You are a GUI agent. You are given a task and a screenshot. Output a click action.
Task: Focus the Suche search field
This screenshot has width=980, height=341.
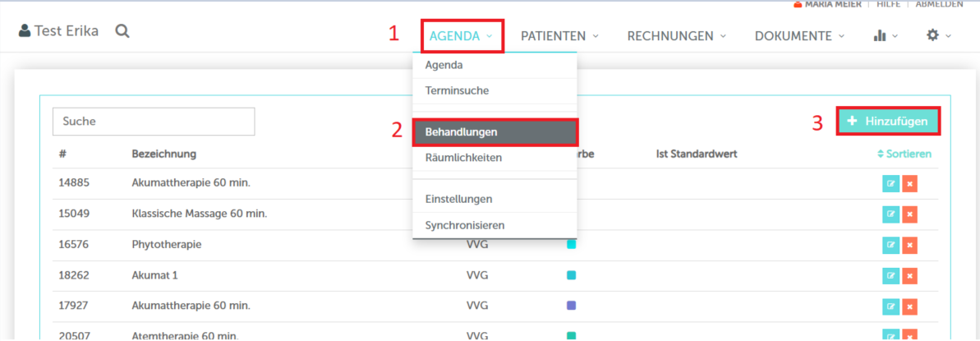pos(154,121)
